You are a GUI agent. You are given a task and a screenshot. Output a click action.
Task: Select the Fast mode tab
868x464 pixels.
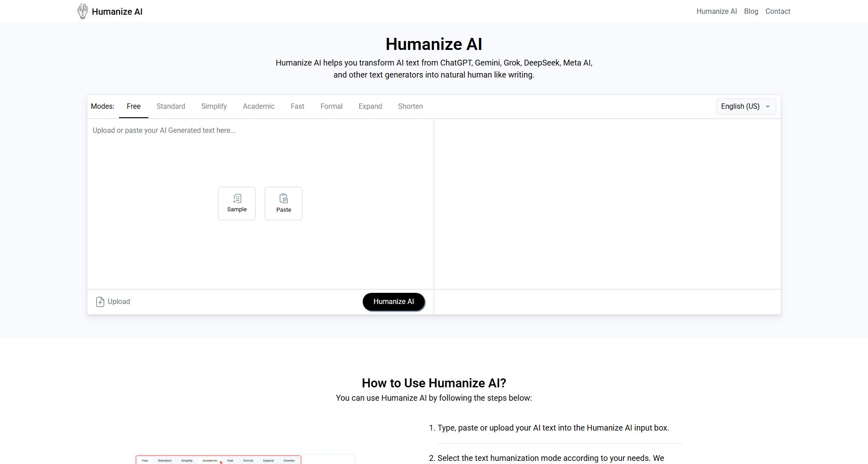[x=297, y=107]
